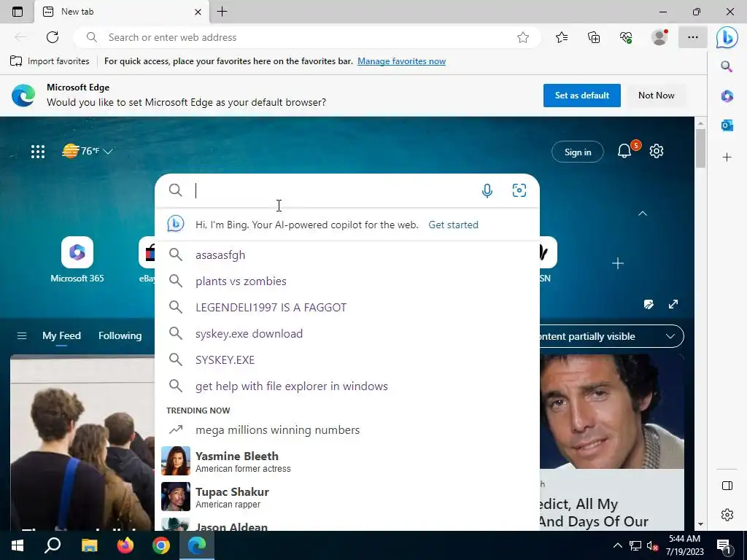Click the page vertical scrollbar thumb
Viewport: 747px width, 560px height.
pos(700,148)
